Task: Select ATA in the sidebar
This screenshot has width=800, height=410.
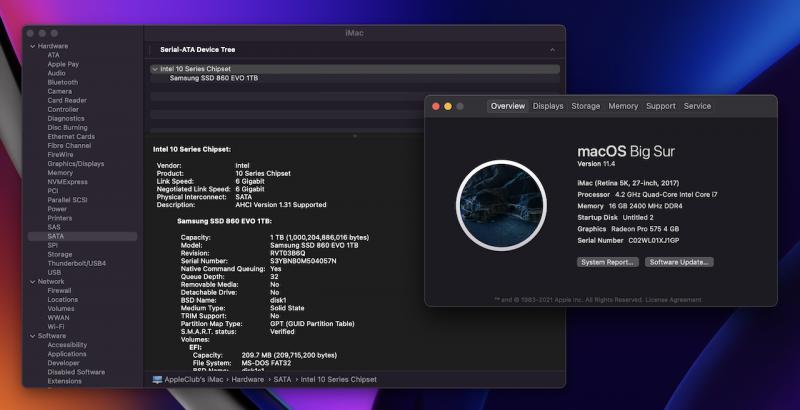Action: (54, 55)
